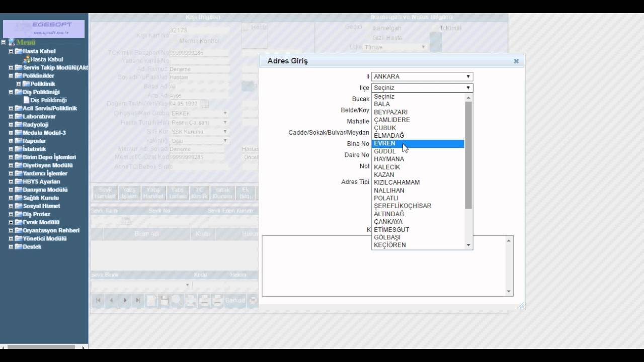The image size is (644, 362).
Task: Expand the Medula Modül-3 node
Action: pyautogui.click(x=11, y=133)
